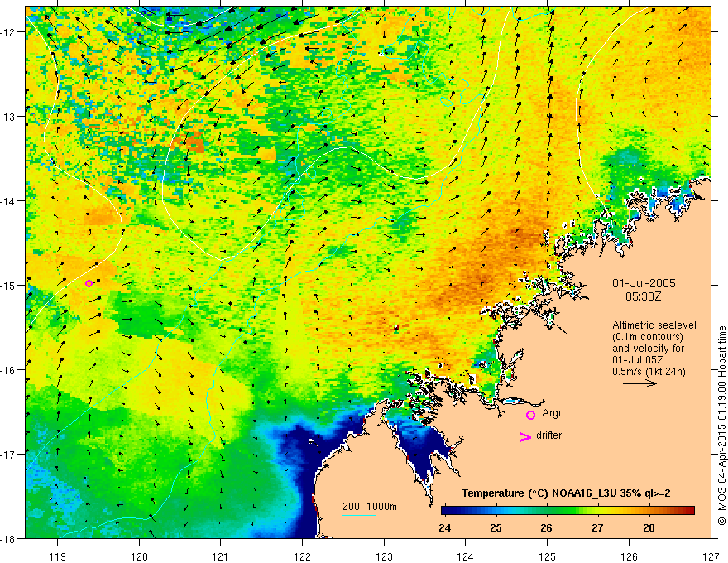Screen dimensions: 728x563
Task: Click the 'Altimetric sealevel' caption text
Action: pyautogui.click(x=654, y=325)
